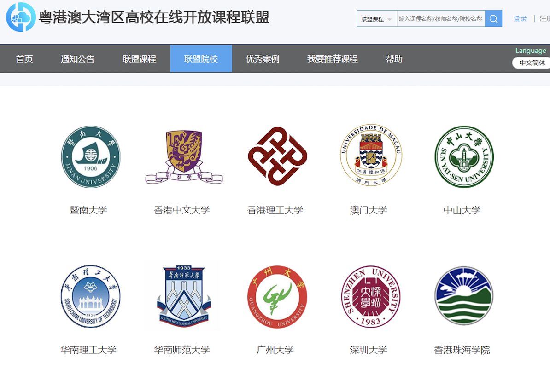Screen dimensions: 550x392
Task: Expand the 联盟课程 search category dropdown
Action: click(376, 19)
